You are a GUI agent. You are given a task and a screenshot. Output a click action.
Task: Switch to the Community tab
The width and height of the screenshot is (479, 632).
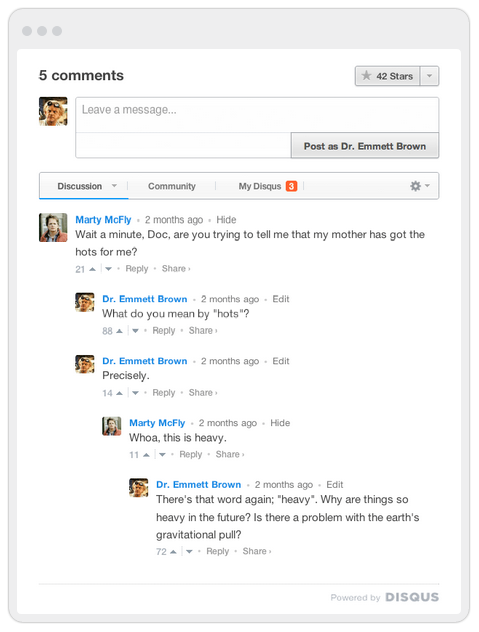(x=172, y=186)
